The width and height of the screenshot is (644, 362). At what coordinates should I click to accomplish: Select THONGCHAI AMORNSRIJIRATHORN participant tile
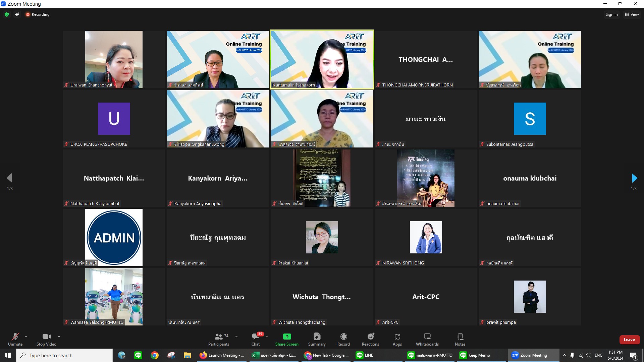(426, 59)
